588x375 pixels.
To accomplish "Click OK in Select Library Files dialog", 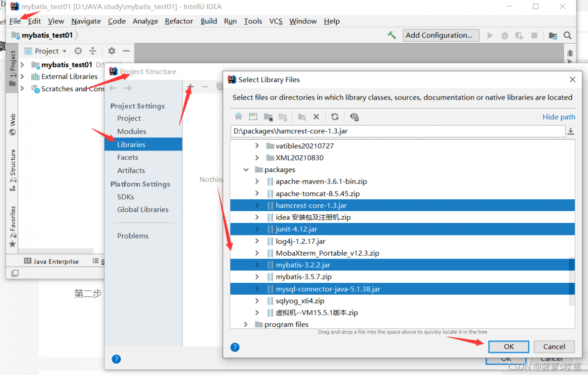I will tap(509, 347).
